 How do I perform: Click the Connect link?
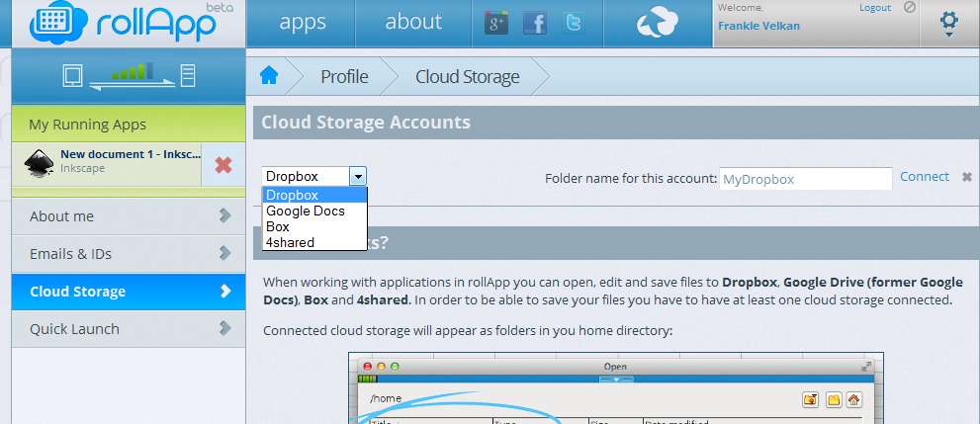coord(925,176)
